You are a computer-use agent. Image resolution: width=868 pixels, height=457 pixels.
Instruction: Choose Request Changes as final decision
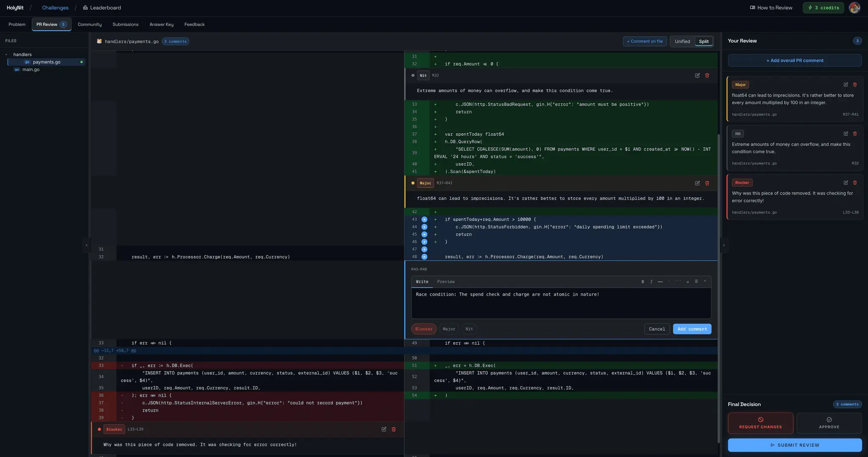(760, 423)
